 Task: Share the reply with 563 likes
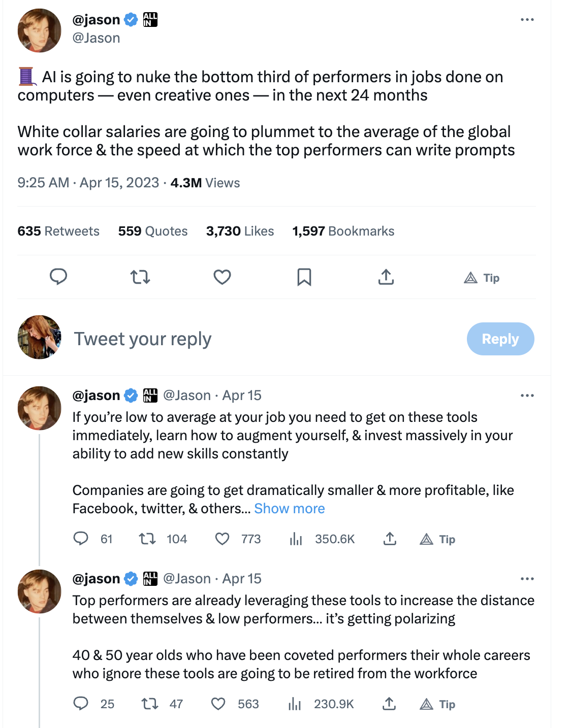tap(389, 704)
